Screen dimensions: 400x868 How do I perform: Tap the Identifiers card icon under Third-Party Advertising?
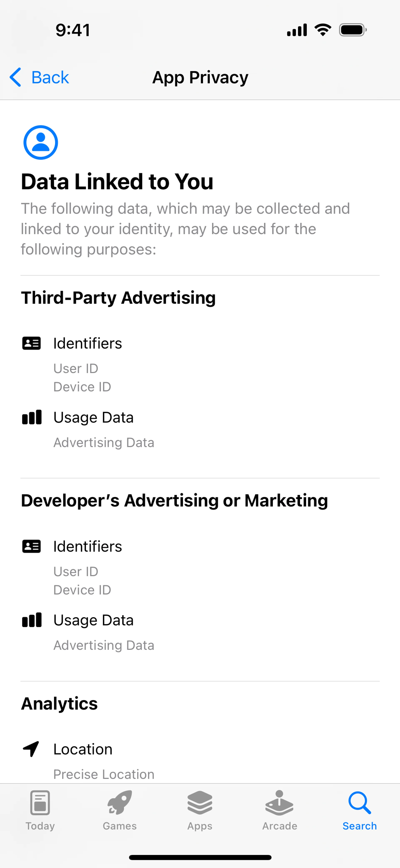[x=31, y=343]
